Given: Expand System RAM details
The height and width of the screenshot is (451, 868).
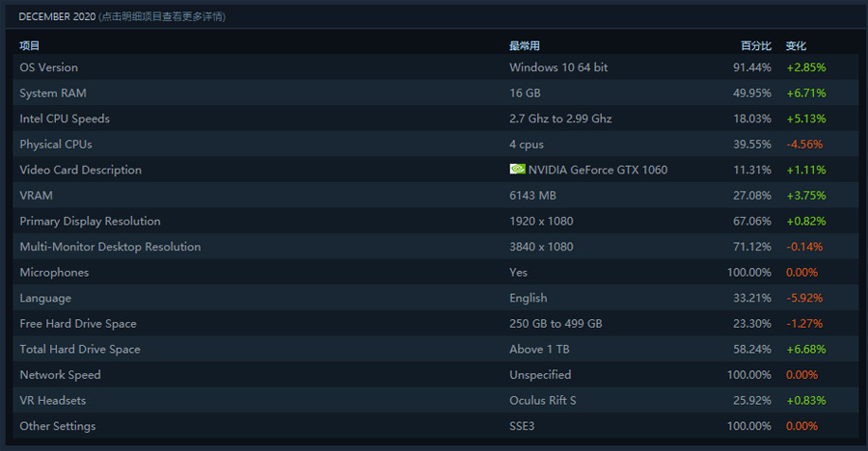Looking at the screenshot, I should pos(435,93).
